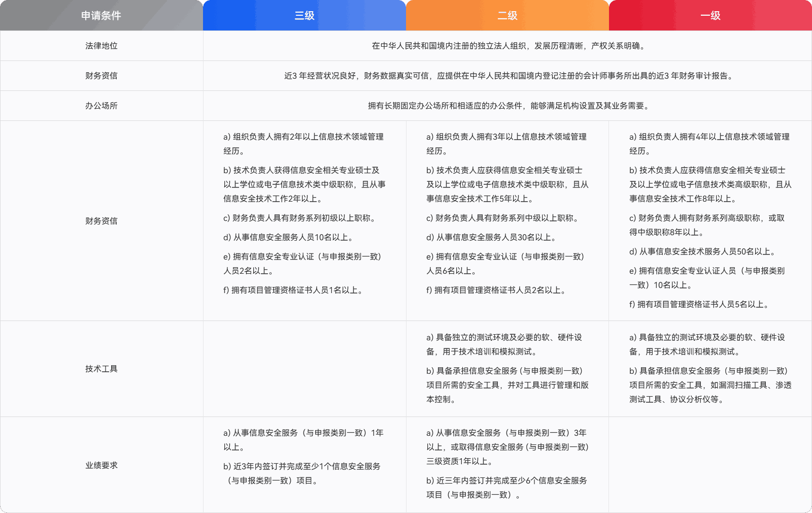Screen dimensions: 812x513
Task: Select the 法律地位 row label
Action: point(101,45)
